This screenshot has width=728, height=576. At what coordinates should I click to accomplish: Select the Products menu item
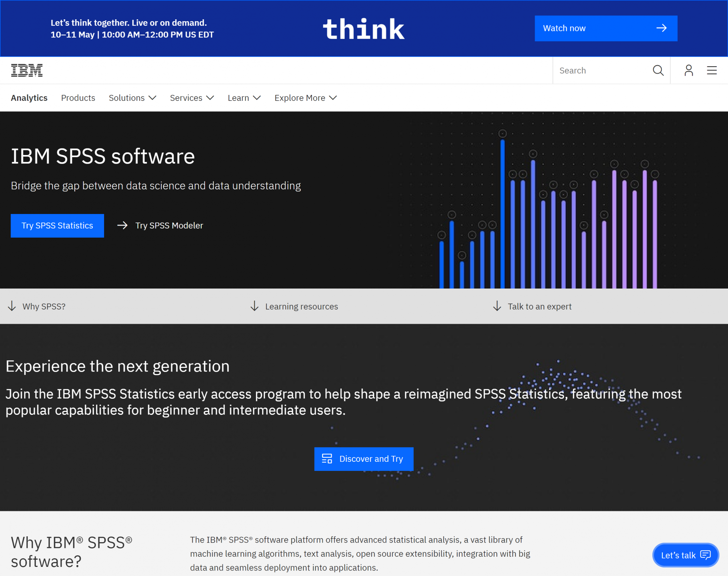click(x=79, y=98)
